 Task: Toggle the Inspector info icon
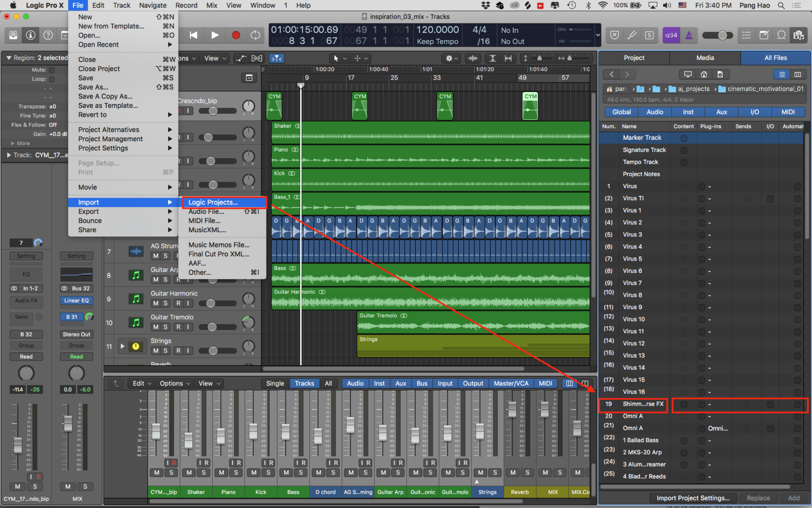tap(30, 35)
